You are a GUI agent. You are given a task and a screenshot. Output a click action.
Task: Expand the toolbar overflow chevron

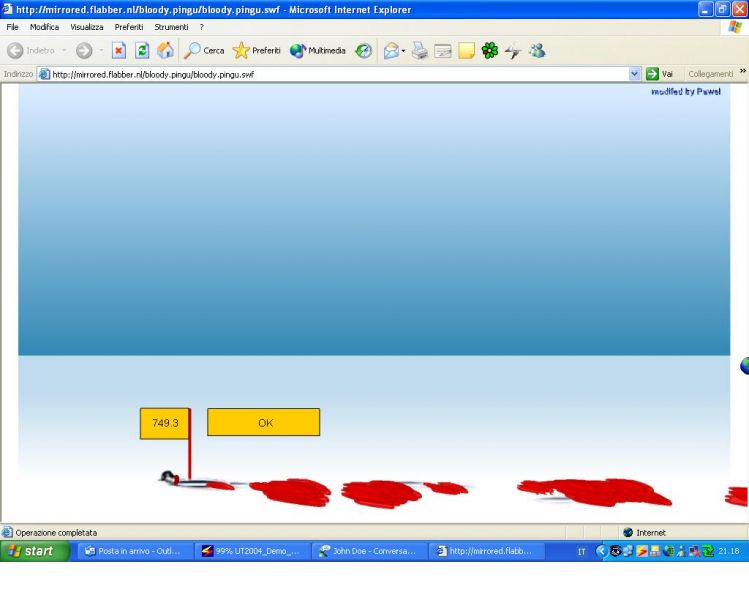point(743,71)
